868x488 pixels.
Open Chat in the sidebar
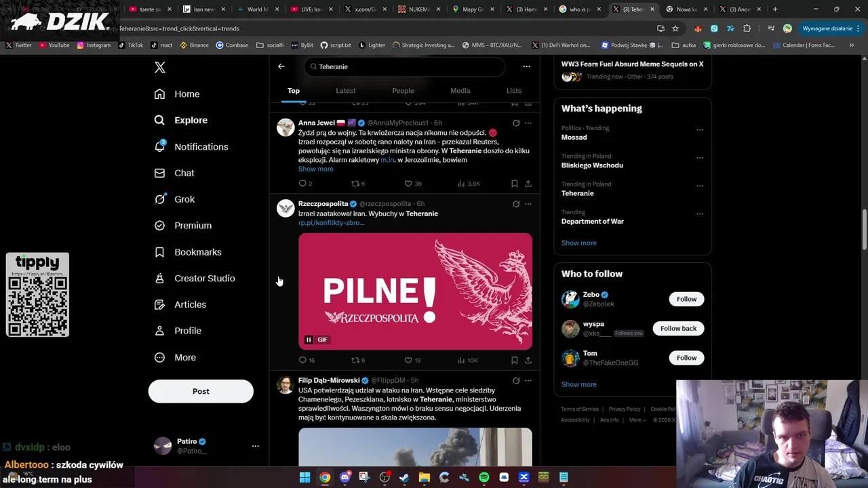(174, 173)
